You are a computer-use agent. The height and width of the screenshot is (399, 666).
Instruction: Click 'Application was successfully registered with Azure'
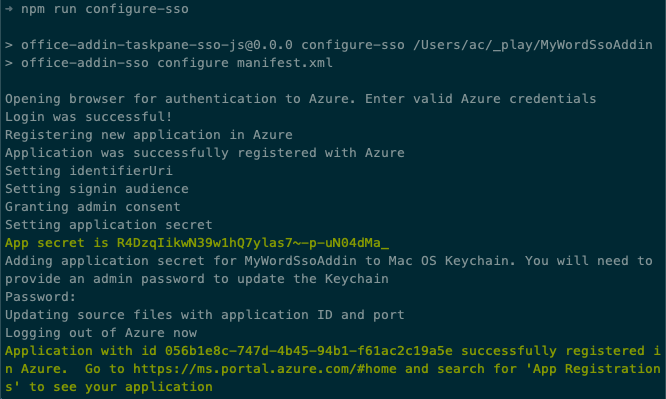(x=205, y=153)
